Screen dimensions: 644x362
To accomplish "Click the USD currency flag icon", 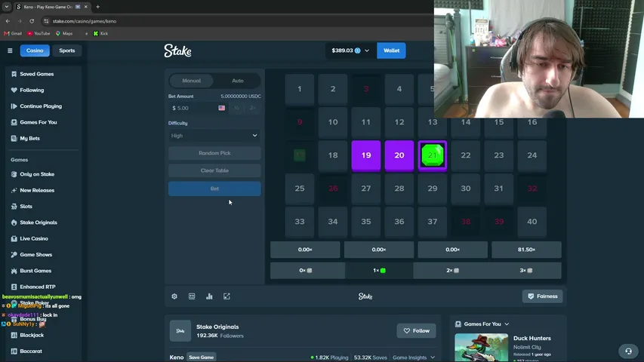I will (x=222, y=108).
